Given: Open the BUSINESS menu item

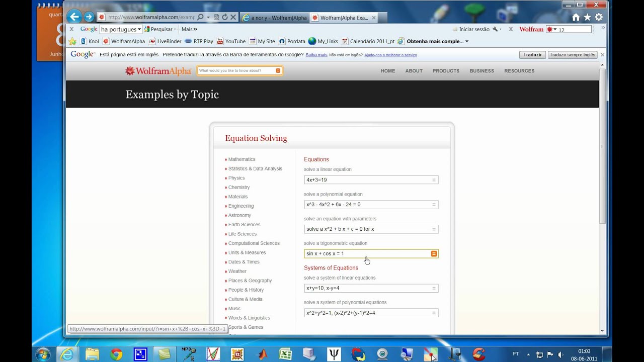Looking at the screenshot, I should [x=482, y=71].
